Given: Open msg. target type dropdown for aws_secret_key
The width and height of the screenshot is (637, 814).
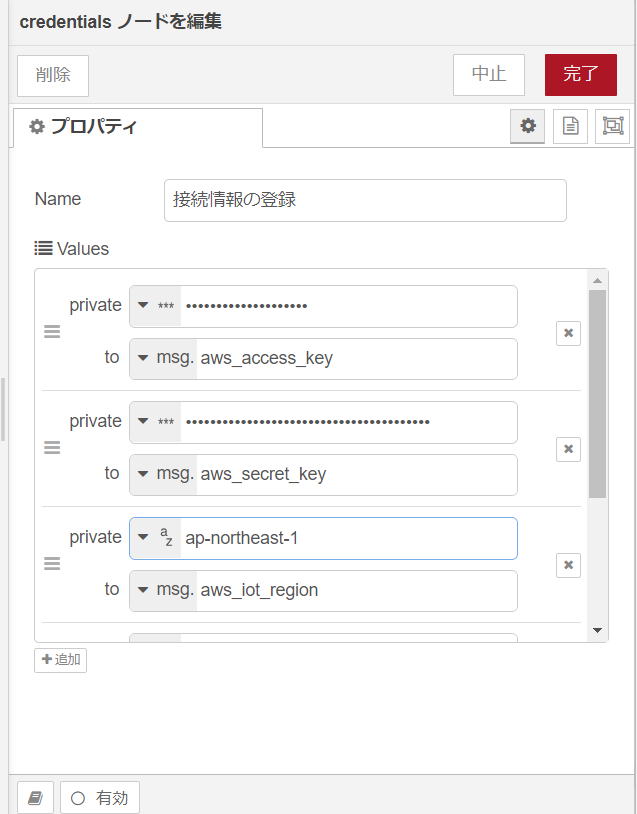Looking at the screenshot, I should point(164,474).
